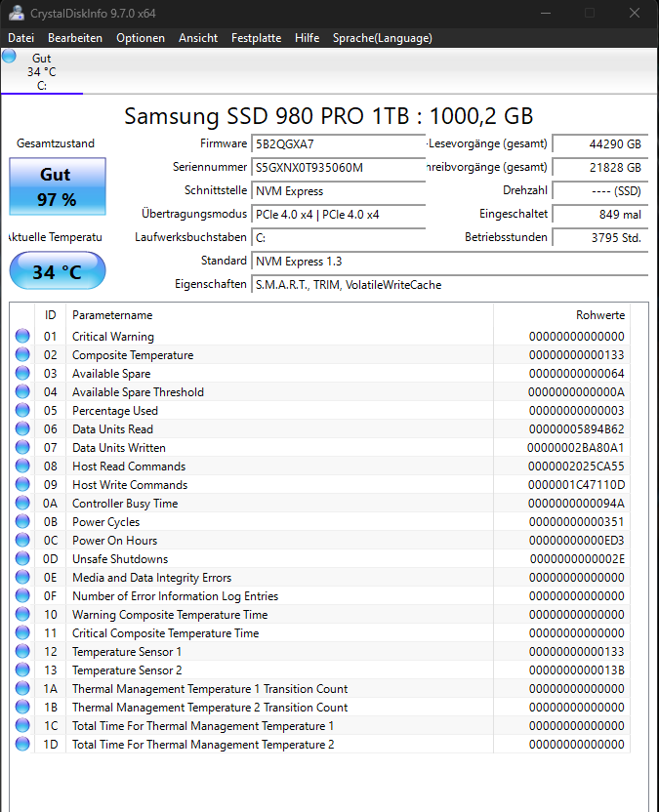Open the Festplatte menu
Image resolution: width=659 pixels, height=812 pixels.
tap(256, 38)
